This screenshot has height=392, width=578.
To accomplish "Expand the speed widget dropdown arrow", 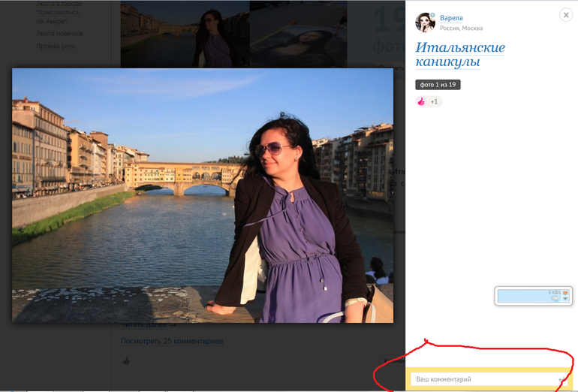I will (565, 299).
